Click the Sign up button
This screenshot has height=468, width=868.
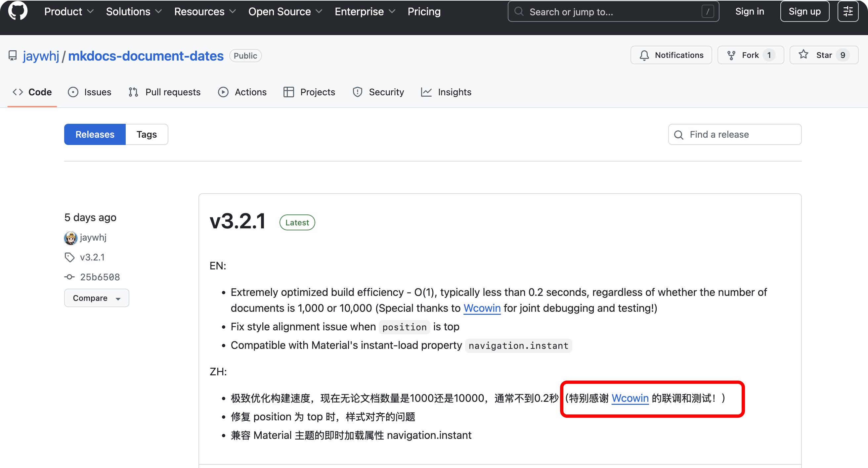tap(804, 12)
